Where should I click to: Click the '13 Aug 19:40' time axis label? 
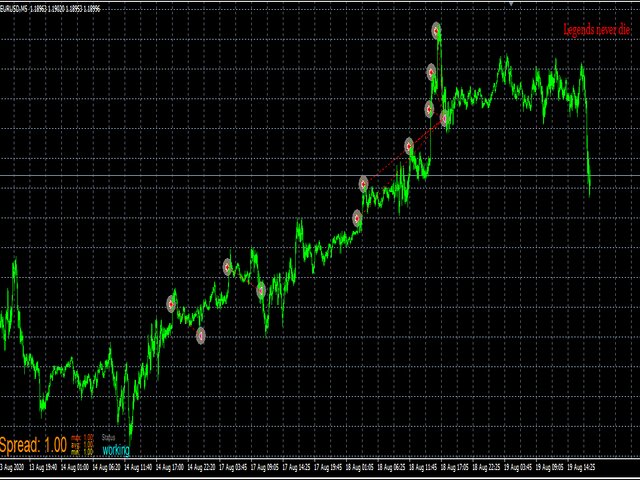(43, 467)
